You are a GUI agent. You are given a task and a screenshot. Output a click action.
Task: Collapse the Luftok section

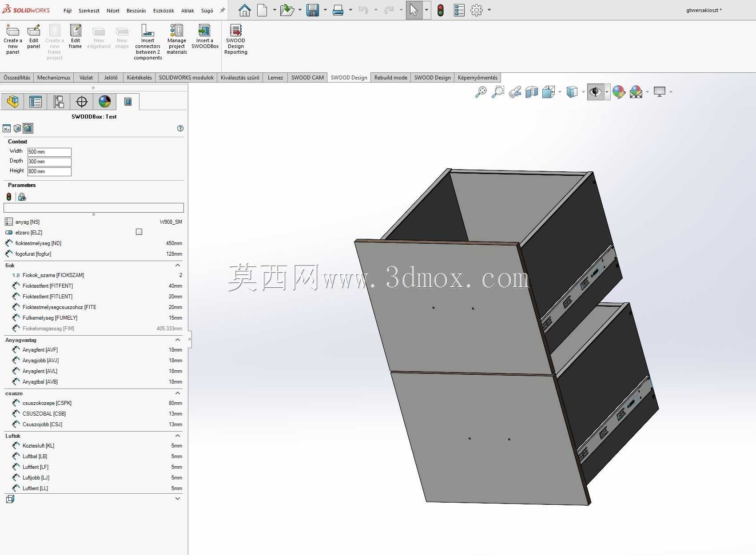178,436
